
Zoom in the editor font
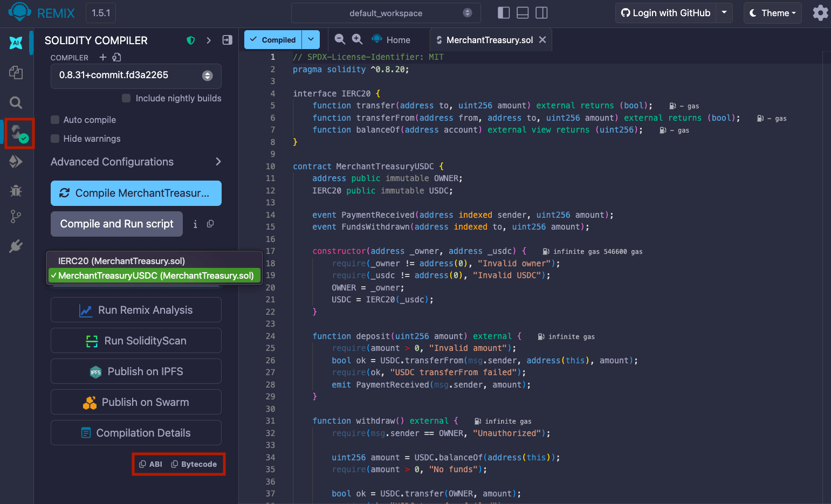coord(357,39)
